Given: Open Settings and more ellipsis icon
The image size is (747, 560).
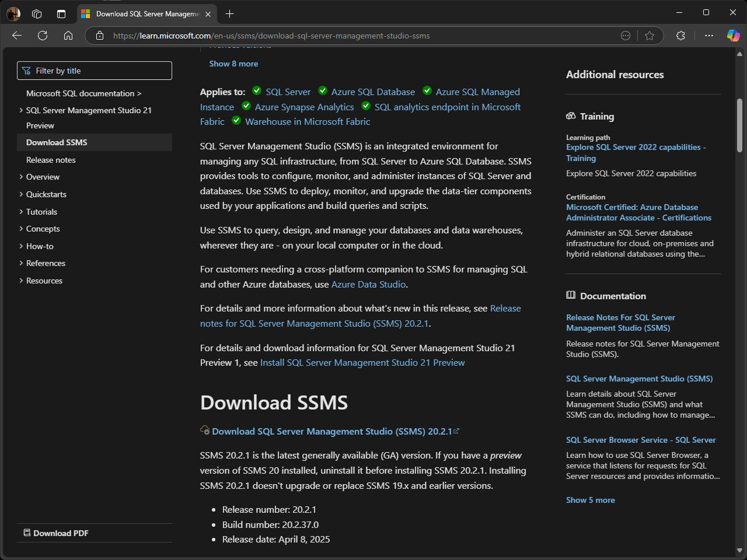Looking at the screenshot, I should (x=708, y=36).
